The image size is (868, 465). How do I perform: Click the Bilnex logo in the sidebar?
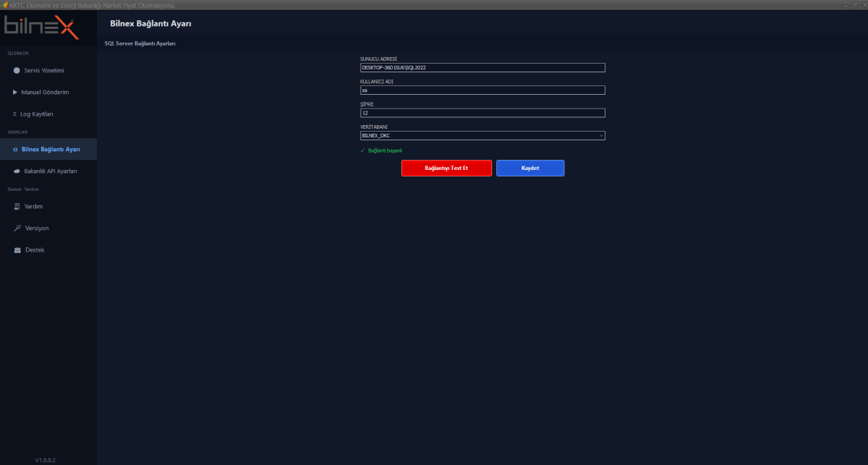[41, 27]
